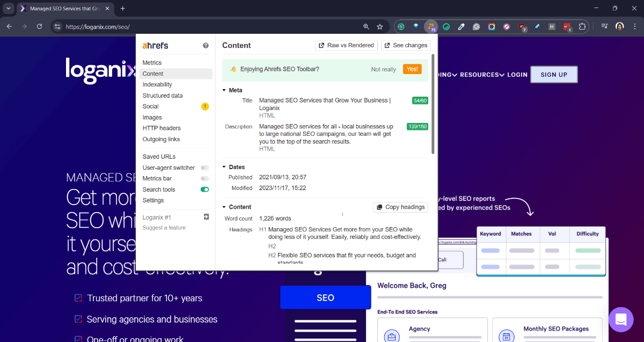Select Content in the Ahrefs sidebar
This screenshot has width=644, height=342.
coord(175,74)
